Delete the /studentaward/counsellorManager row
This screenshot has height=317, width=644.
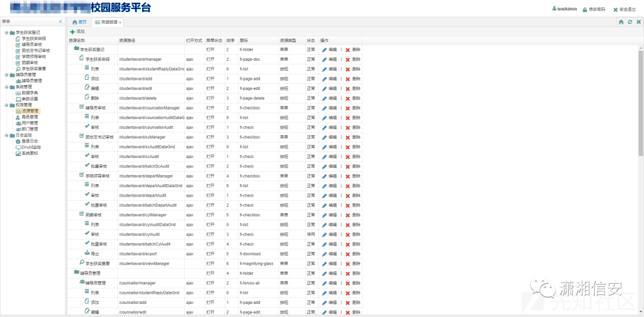tap(353, 108)
